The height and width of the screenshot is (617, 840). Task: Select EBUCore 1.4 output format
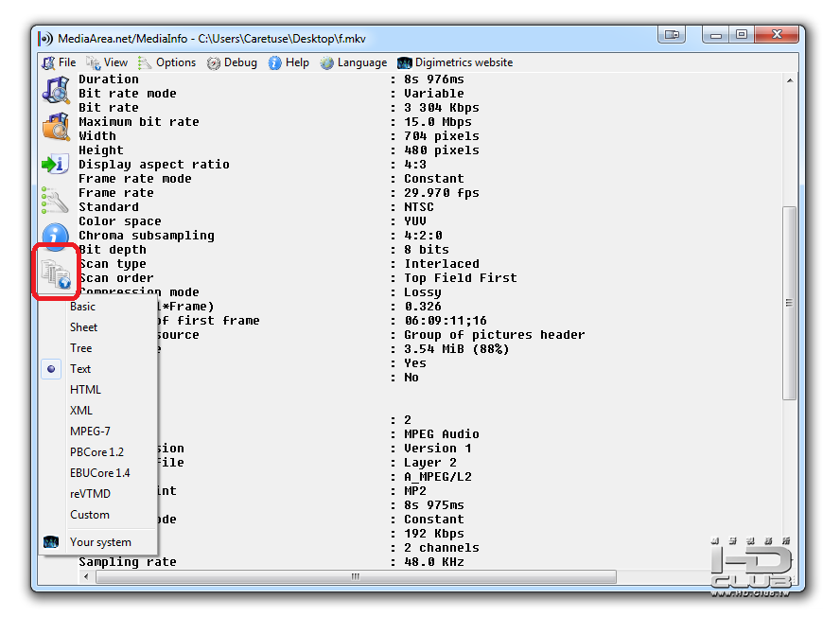(x=99, y=473)
